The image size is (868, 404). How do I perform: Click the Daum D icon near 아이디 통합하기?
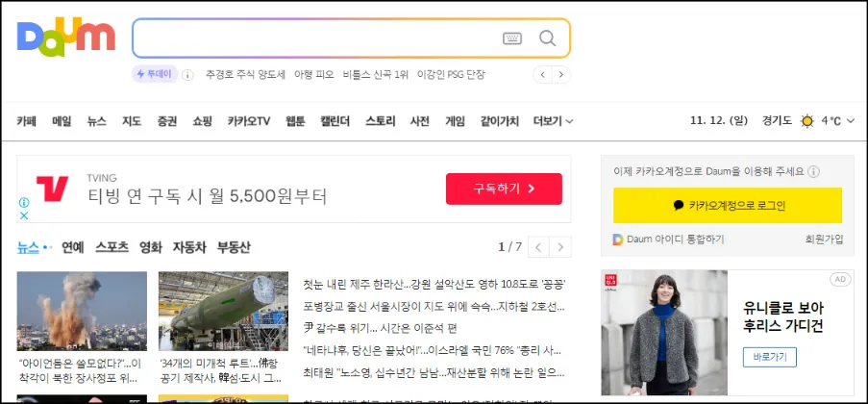click(618, 240)
